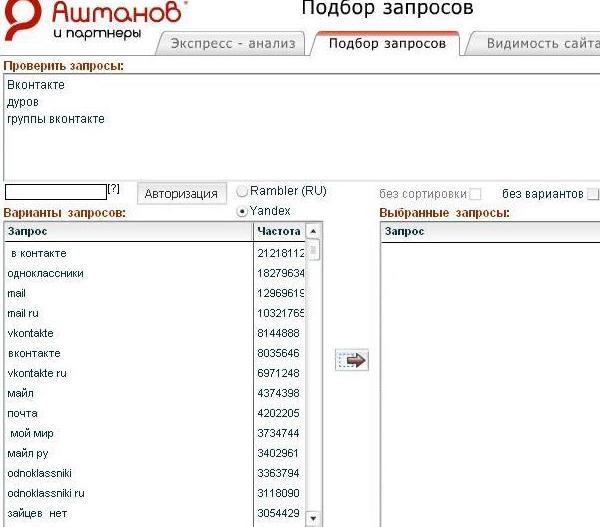The width and height of the screenshot is (600, 527).
Task: Click 'Вконтакте' line in the check box
Action: (36, 85)
